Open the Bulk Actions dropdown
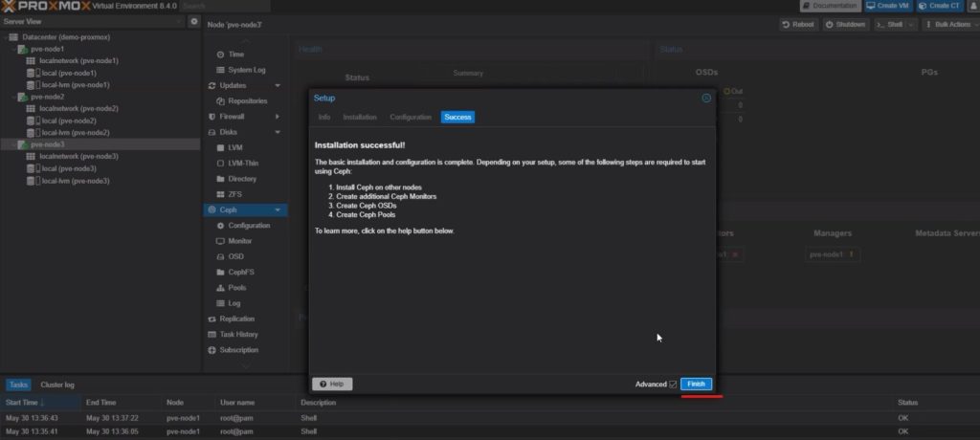 tap(950, 24)
